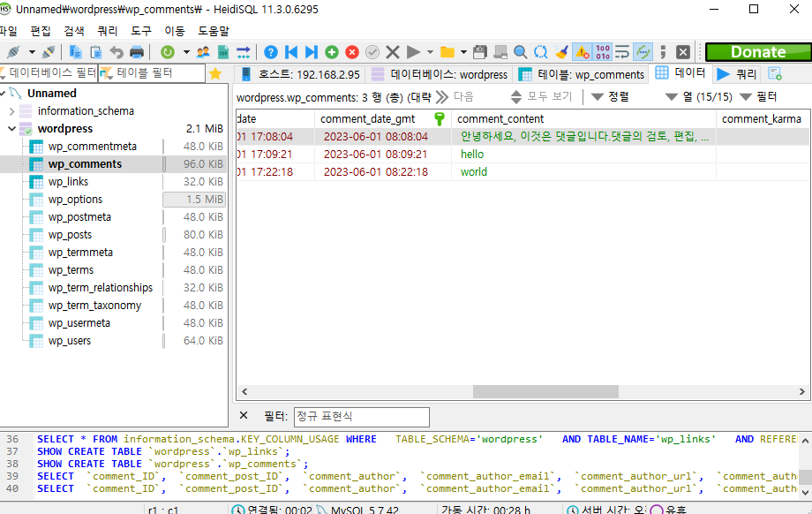This screenshot has height=514, width=812.
Task: Click the 정규 표현식 filter input field
Action: (362, 417)
